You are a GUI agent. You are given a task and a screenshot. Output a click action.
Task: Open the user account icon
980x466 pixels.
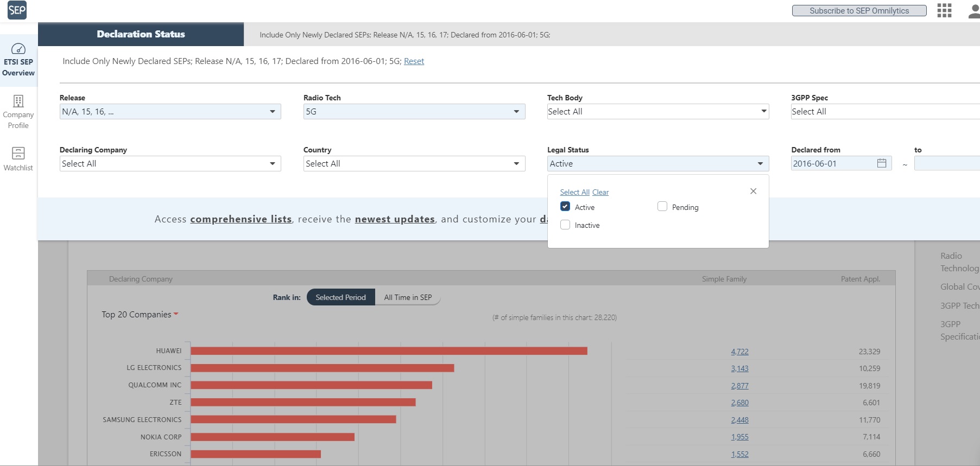974,11
